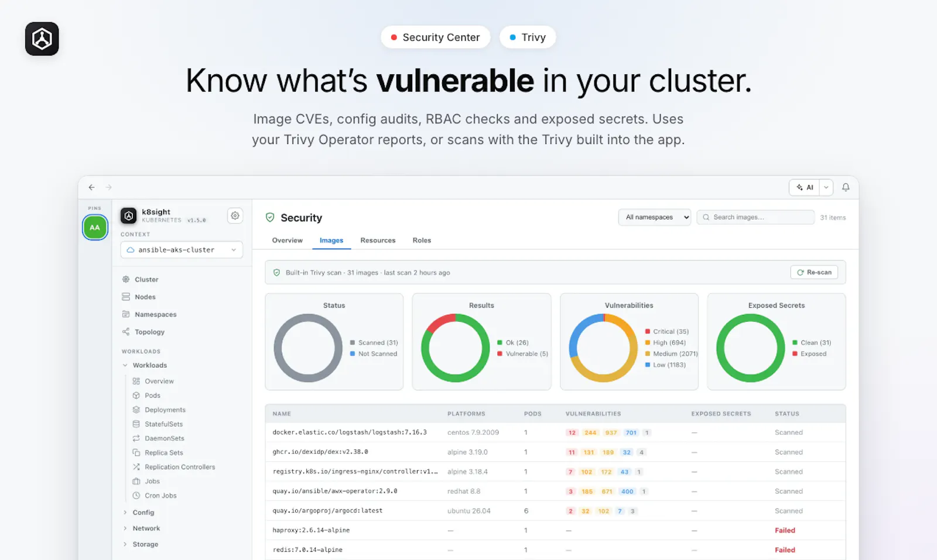The height and width of the screenshot is (560, 937).
Task: Open the notifications bell icon
Action: click(x=846, y=187)
